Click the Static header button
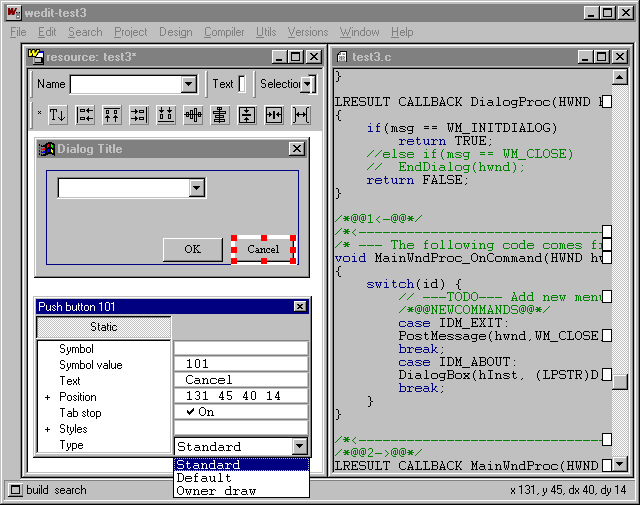Screen dimensions: 640x505 104,327
